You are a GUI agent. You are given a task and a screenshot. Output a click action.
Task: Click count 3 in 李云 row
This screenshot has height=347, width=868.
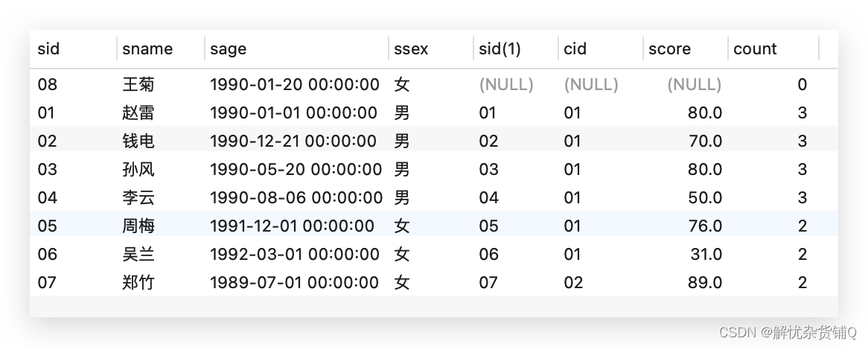pos(802,197)
